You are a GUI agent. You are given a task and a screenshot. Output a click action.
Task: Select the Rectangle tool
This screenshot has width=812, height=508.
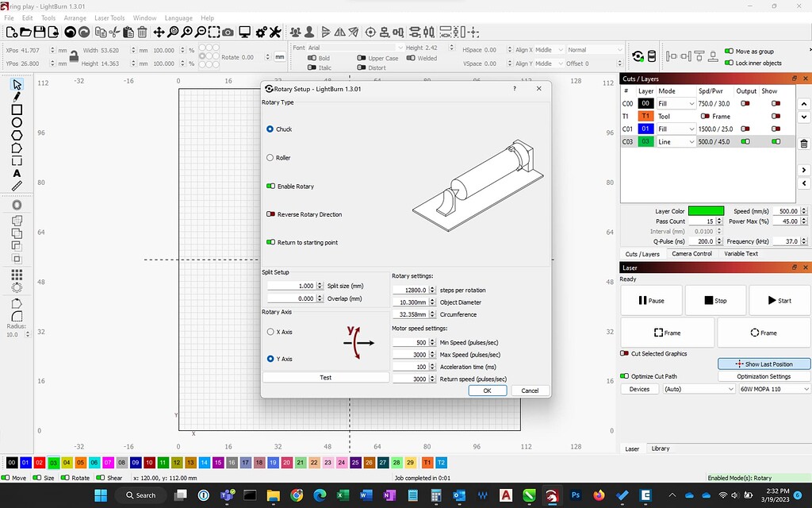coord(17,110)
